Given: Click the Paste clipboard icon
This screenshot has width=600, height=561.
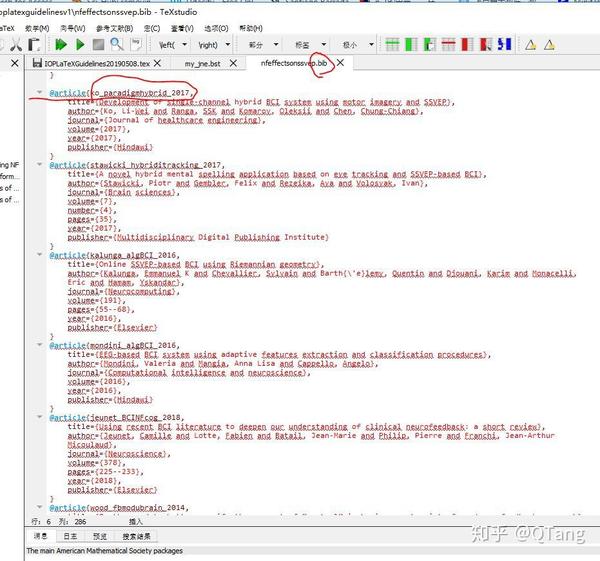Looking at the screenshot, I should (34, 45).
